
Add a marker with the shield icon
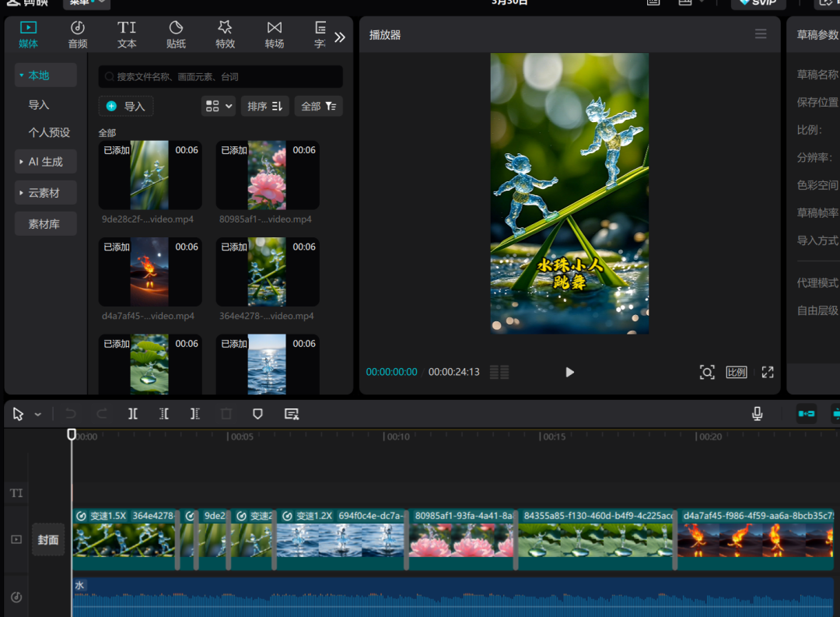click(257, 414)
